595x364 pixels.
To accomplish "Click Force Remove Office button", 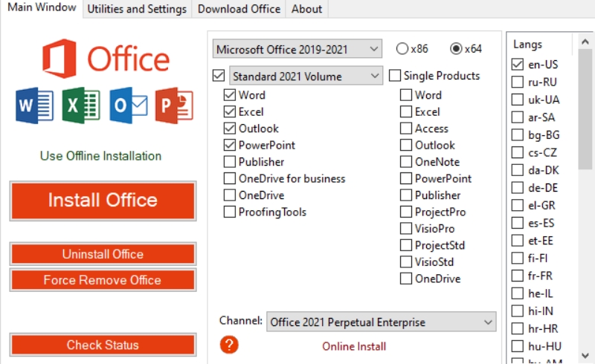I will 103,280.
